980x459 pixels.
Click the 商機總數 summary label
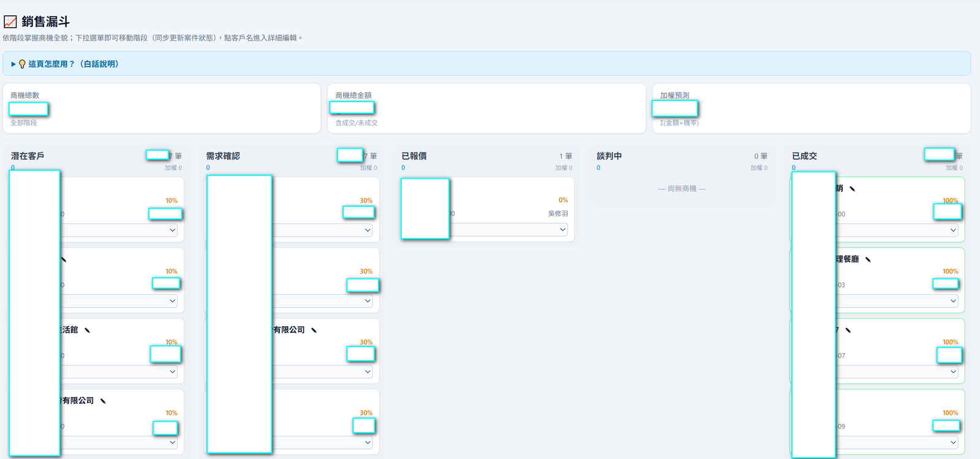[x=24, y=95]
